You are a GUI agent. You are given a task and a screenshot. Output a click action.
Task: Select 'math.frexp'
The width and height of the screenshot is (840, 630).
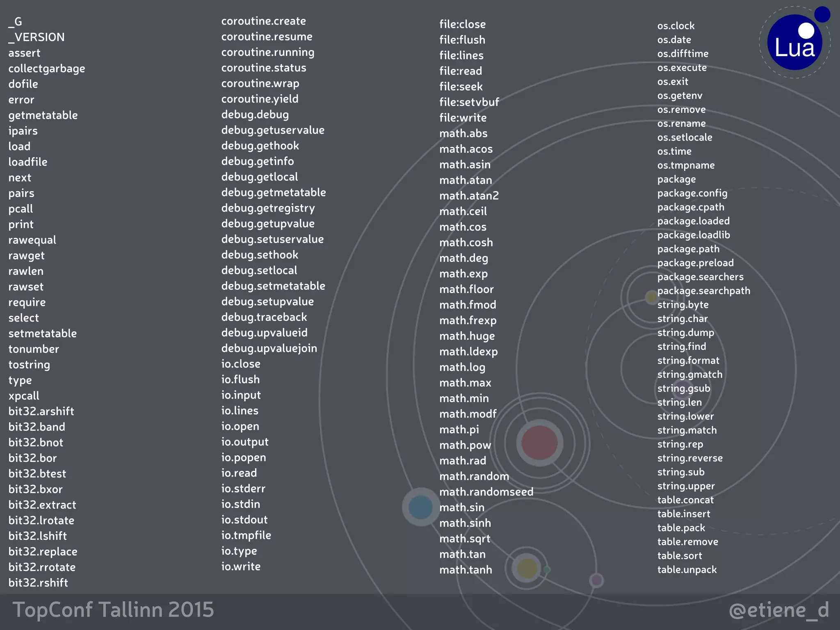coord(468,320)
